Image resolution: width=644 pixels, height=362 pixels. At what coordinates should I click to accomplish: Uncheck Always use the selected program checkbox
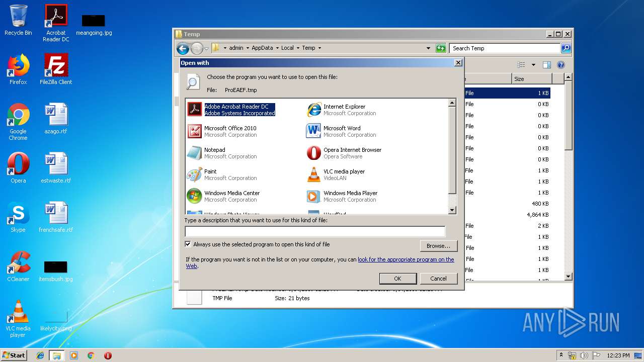188,244
